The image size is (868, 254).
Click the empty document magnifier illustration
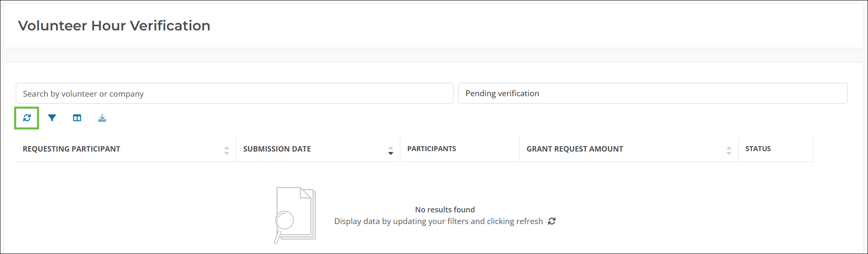(295, 215)
